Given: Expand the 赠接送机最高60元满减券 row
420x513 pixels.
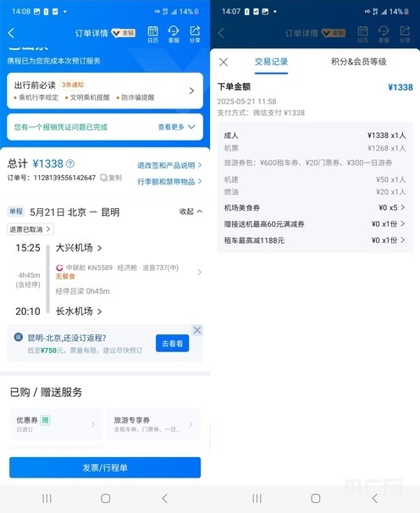Looking at the screenshot, I should pyautogui.click(x=315, y=224).
